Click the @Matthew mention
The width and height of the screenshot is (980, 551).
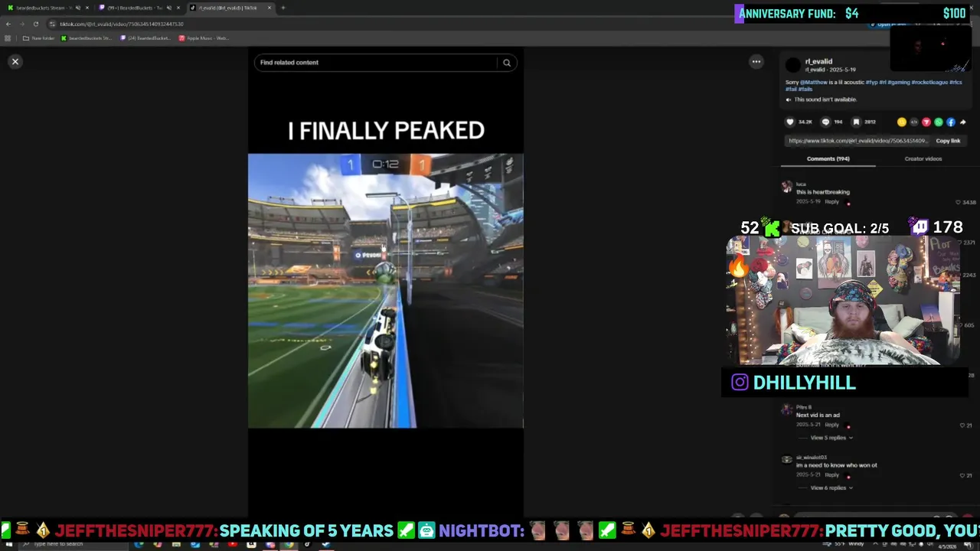pos(814,82)
